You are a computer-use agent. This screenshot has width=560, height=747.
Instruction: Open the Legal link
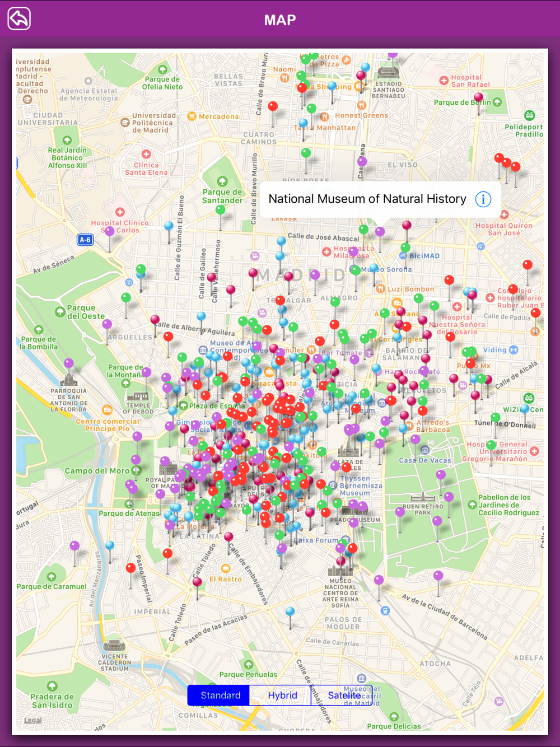click(x=33, y=720)
